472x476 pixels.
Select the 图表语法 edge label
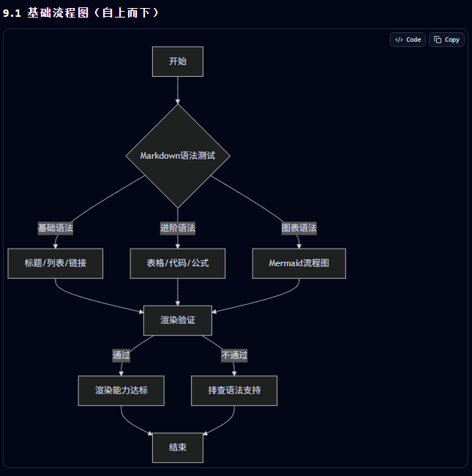[x=299, y=228]
